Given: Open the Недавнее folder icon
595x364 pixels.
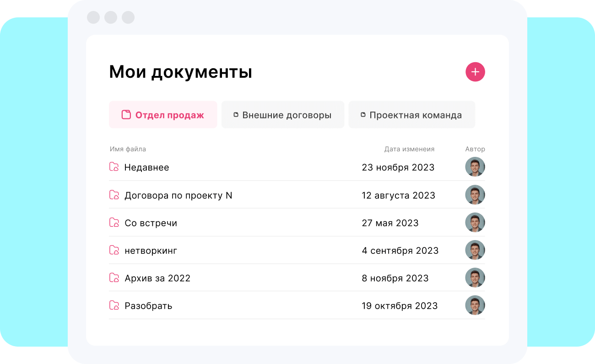Looking at the screenshot, I should coord(114,167).
